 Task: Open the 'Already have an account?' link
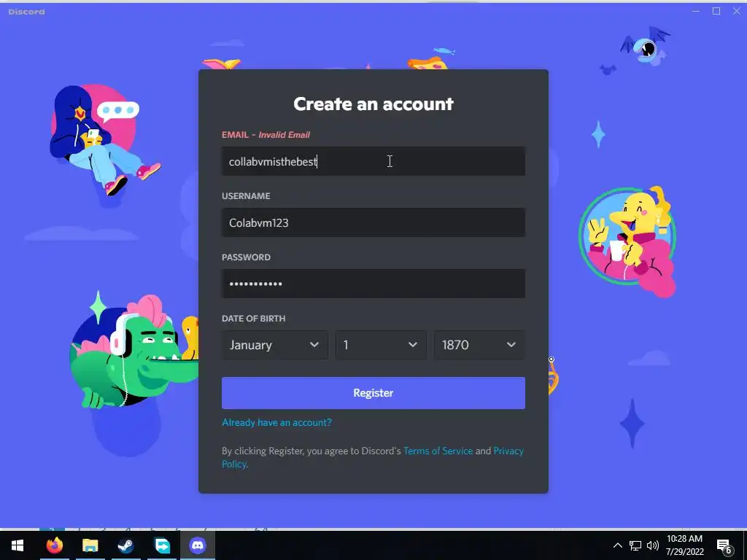276,422
